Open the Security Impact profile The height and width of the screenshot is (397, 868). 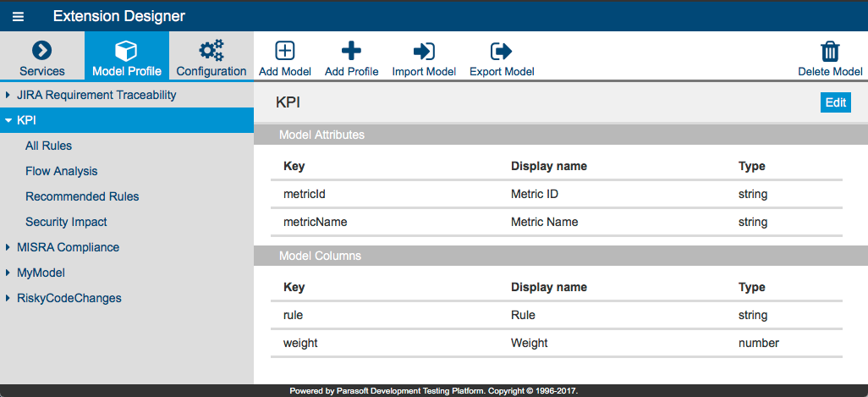click(66, 222)
